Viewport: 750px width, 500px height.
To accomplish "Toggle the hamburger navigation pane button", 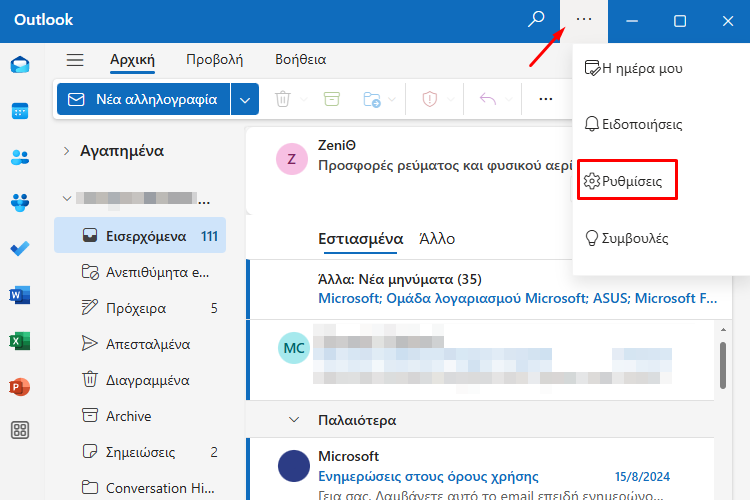I will pos(75,60).
